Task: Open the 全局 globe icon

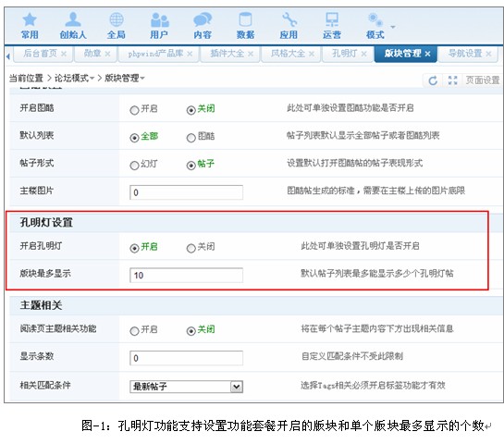Action: [x=117, y=19]
